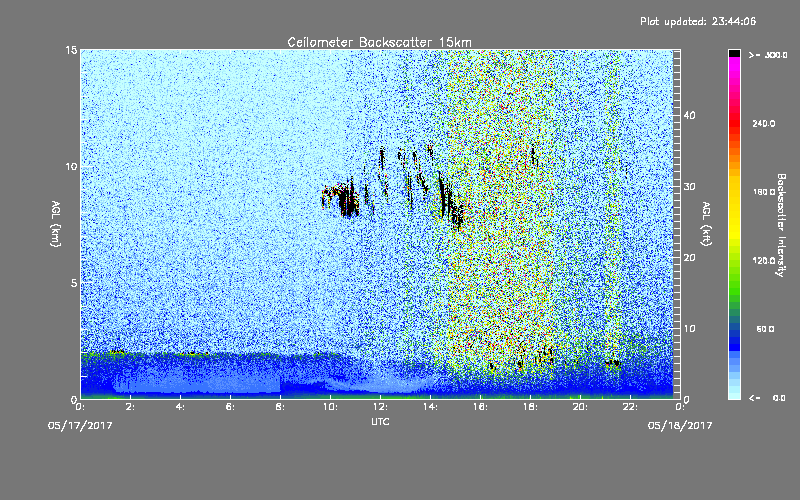Select the "6:" hour tick on time axis
The height and width of the screenshot is (500, 800).
[231, 407]
